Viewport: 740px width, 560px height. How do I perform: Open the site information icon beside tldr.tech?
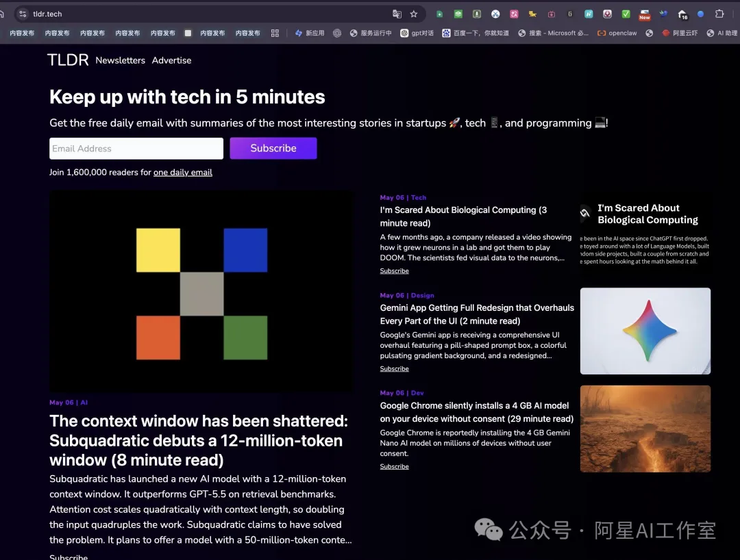tap(23, 14)
